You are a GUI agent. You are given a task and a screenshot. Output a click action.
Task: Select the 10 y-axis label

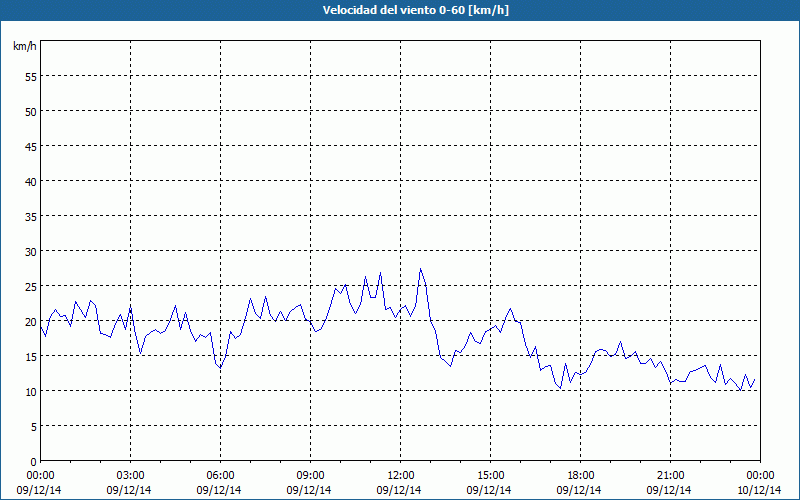(31, 392)
